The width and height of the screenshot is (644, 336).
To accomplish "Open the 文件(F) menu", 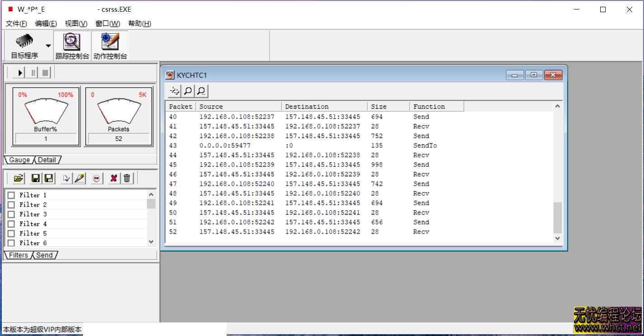I will (16, 23).
